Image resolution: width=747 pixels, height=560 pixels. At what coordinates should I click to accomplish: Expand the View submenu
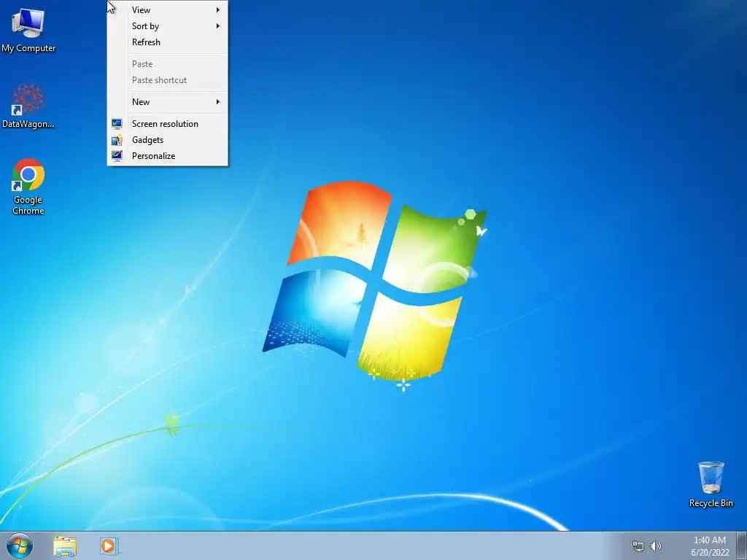tap(168, 10)
